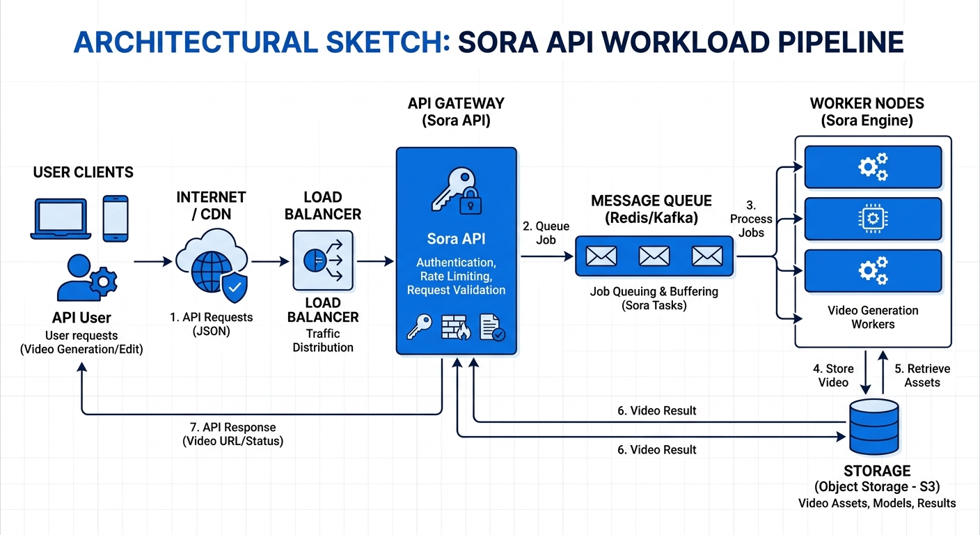This screenshot has width=980, height=535.
Task: Select the MESSAGE QUEUE (Redis/Kafka) label
Action: click(x=651, y=209)
